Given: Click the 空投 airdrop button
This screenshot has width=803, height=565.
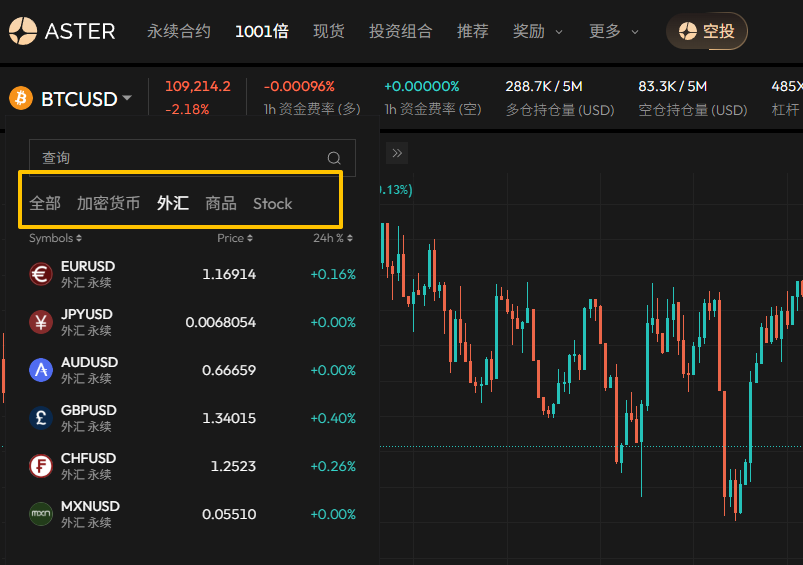Looking at the screenshot, I should point(706,31).
